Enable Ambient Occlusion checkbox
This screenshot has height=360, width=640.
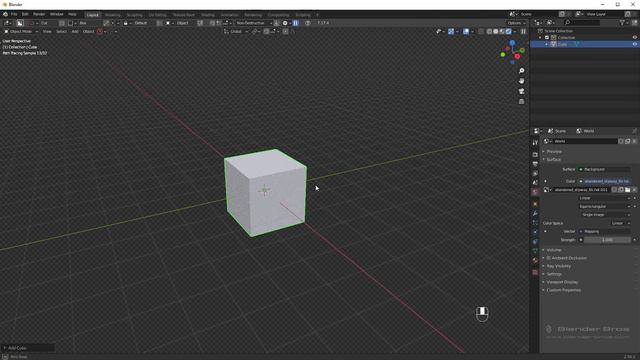(549, 258)
